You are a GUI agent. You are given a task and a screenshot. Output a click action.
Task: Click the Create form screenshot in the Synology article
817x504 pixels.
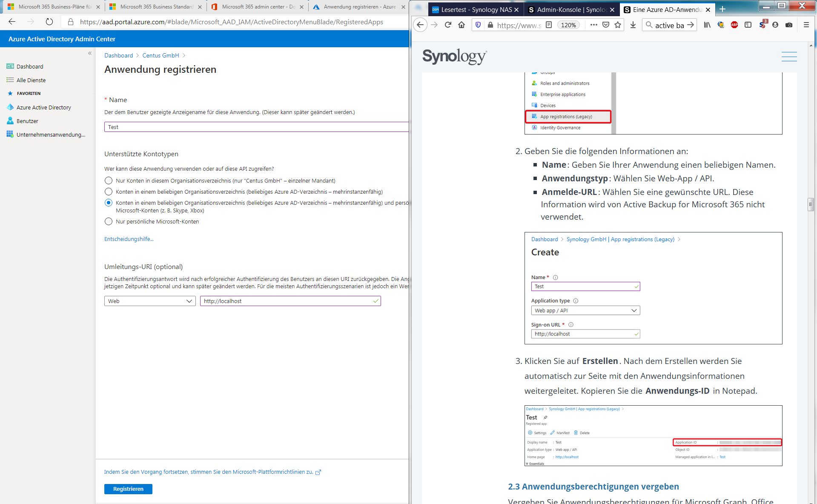click(653, 288)
